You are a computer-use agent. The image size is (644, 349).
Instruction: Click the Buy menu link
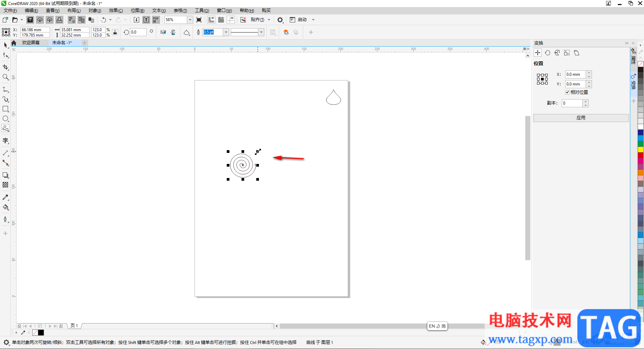coord(266,10)
